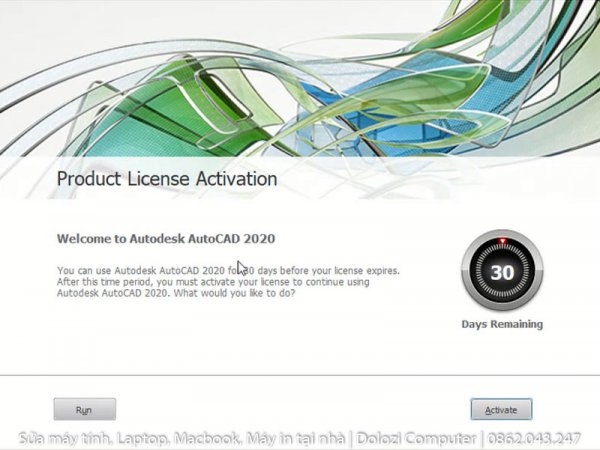Click the red marker atop the timer
Viewport: 600px width, 450px height.
click(502, 240)
